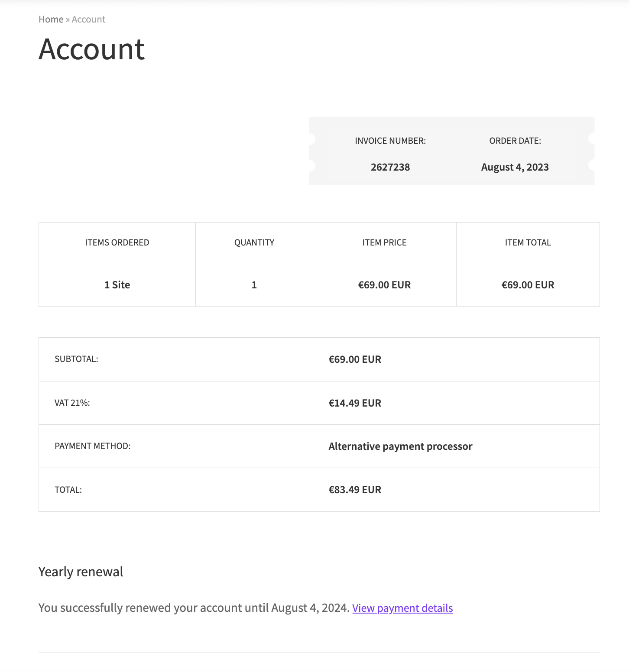This screenshot has height=672, width=629.
Task: Click the QUANTITY column header
Action: pyautogui.click(x=254, y=242)
